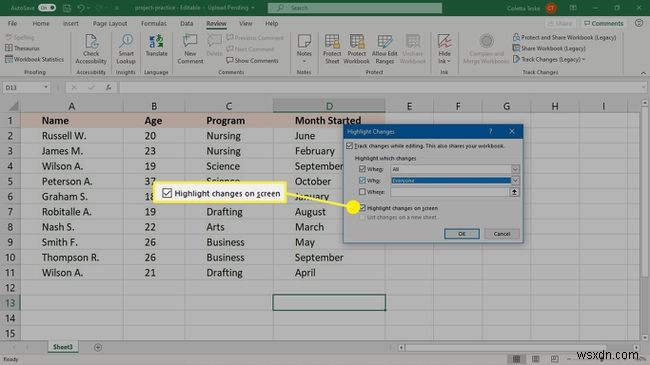
Task: Switch to the Page Layout tab
Action: pyautogui.click(x=110, y=24)
